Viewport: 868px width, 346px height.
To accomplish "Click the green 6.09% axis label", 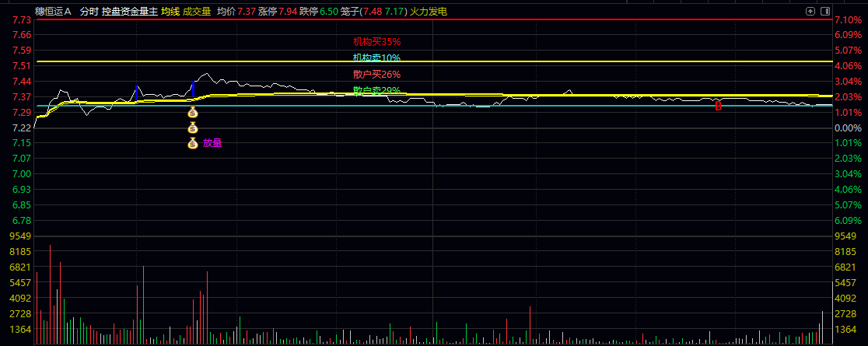I will [849, 220].
